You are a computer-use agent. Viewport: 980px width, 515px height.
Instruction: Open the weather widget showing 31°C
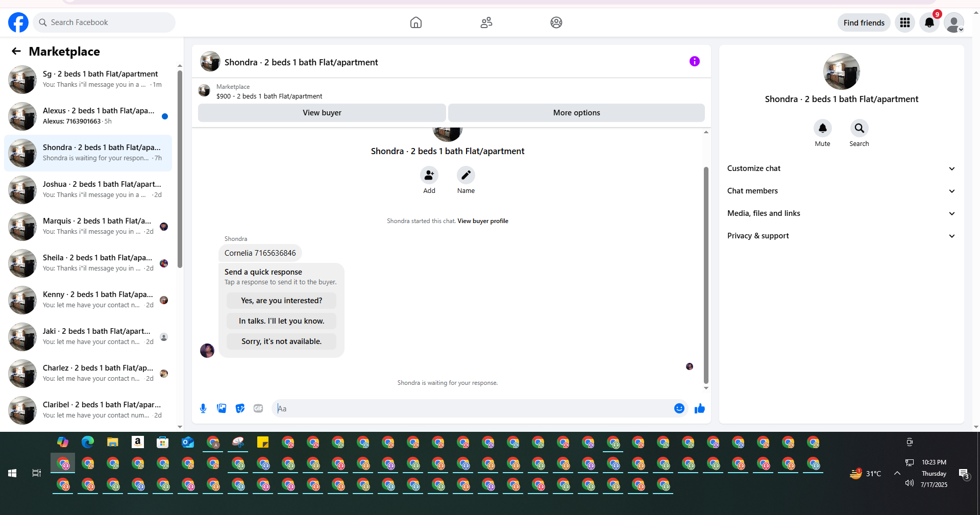[x=866, y=474]
